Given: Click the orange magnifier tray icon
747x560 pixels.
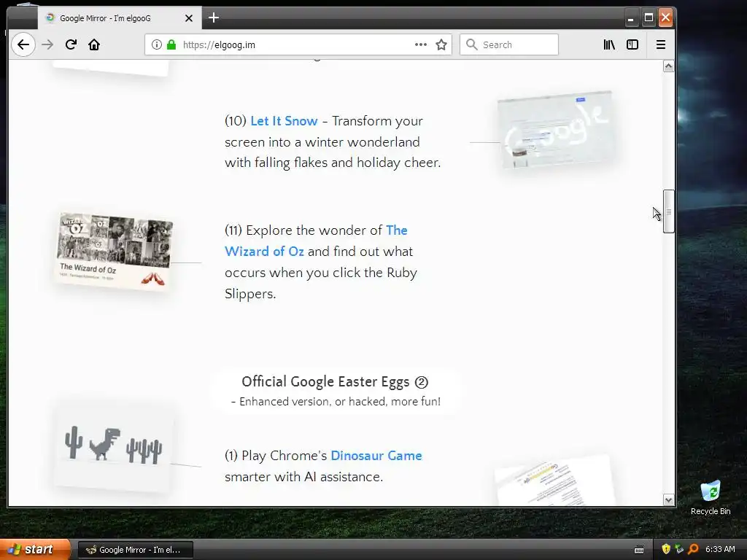Looking at the screenshot, I should click(693, 549).
